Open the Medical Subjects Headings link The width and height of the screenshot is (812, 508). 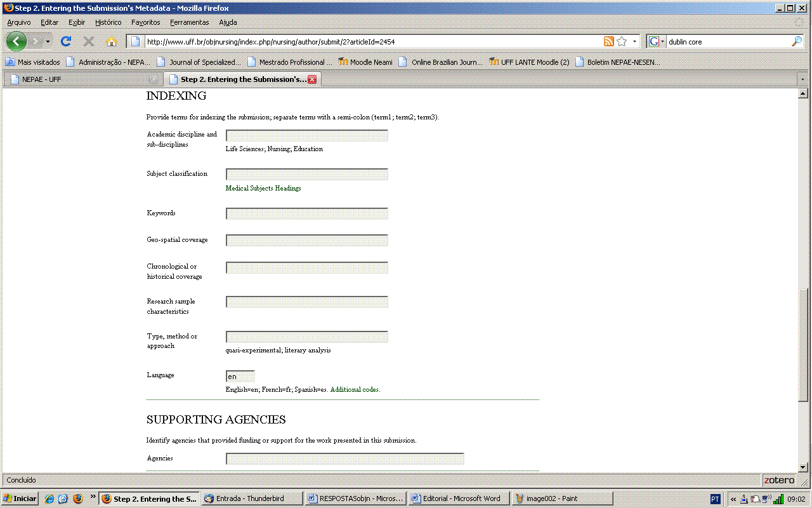point(263,189)
